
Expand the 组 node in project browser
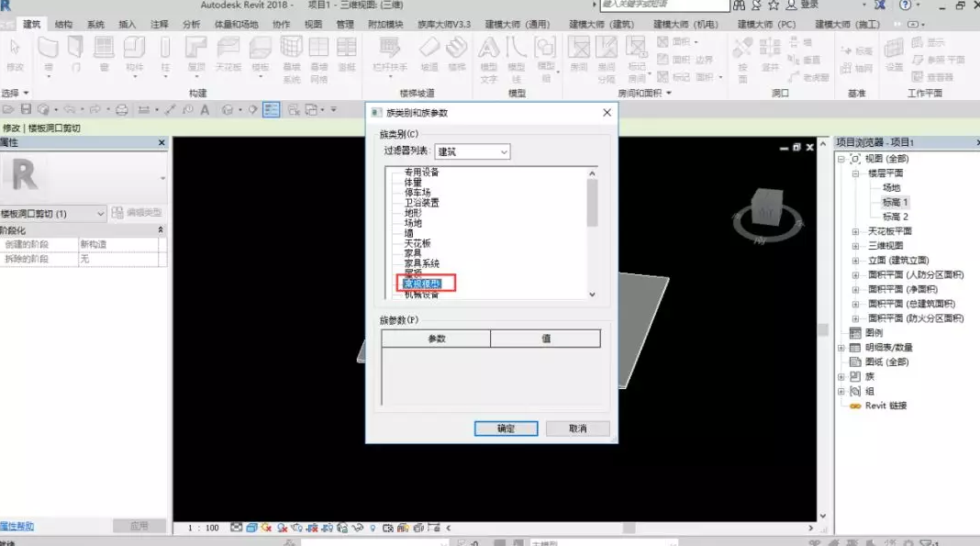tap(841, 392)
